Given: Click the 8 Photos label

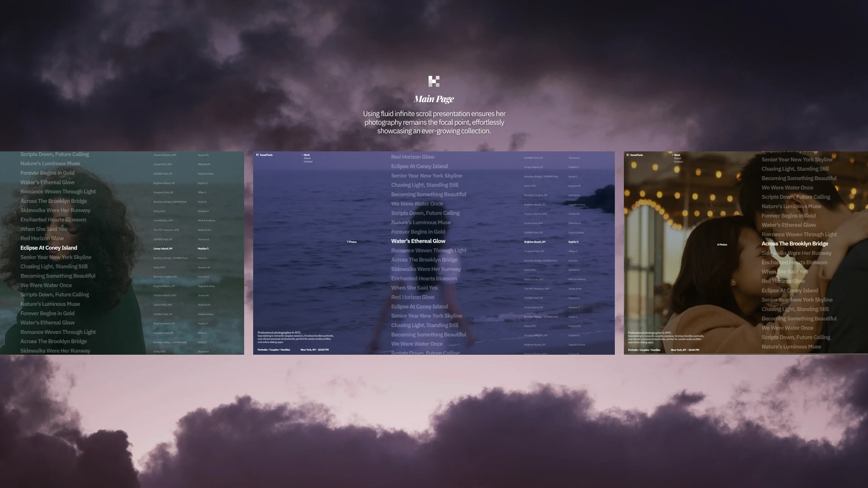Looking at the screenshot, I should (x=722, y=245).
